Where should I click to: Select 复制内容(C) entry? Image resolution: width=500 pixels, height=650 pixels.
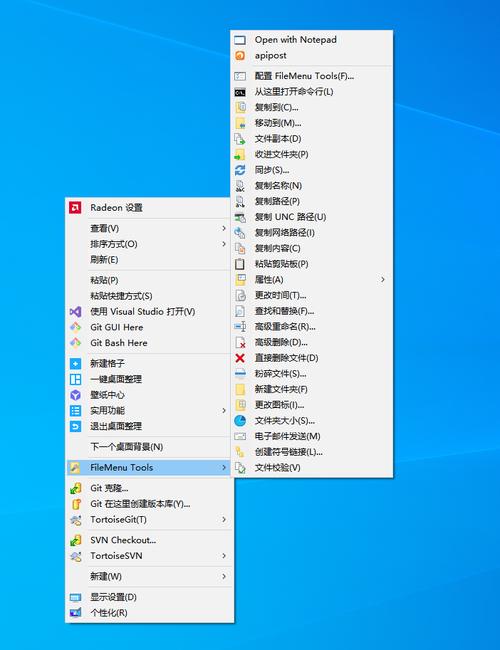pyautogui.click(x=311, y=248)
